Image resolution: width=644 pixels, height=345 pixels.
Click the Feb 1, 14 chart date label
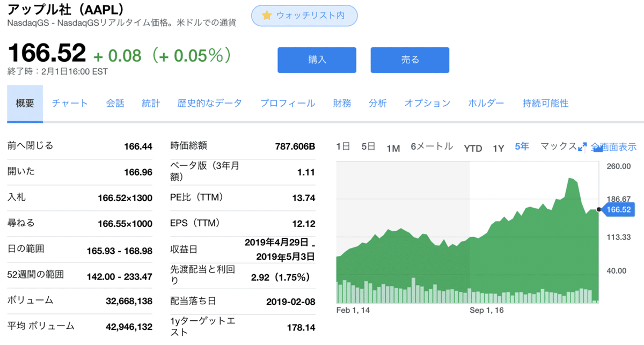tap(353, 310)
